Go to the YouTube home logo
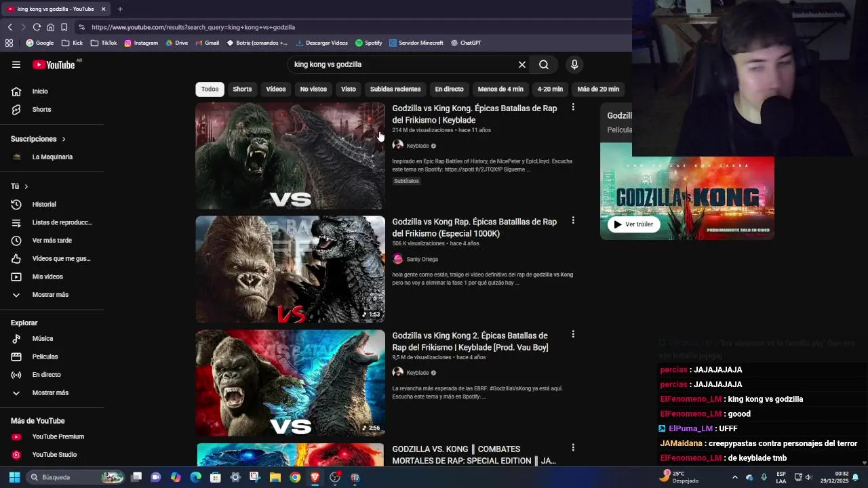The height and width of the screenshot is (488, 868). coord(54,64)
